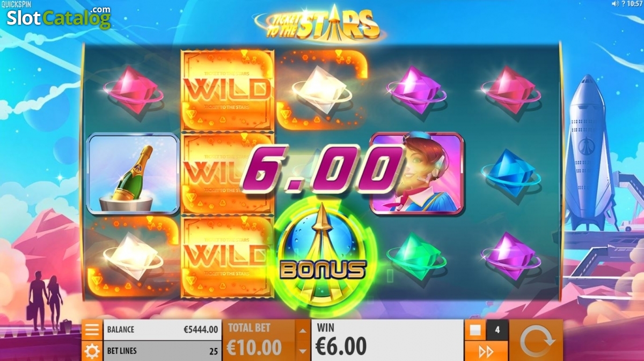The height and width of the screenshot is (361, 644).
Task: Open the Total Bet €10.00 selector
Action: [x=259, y=341]
